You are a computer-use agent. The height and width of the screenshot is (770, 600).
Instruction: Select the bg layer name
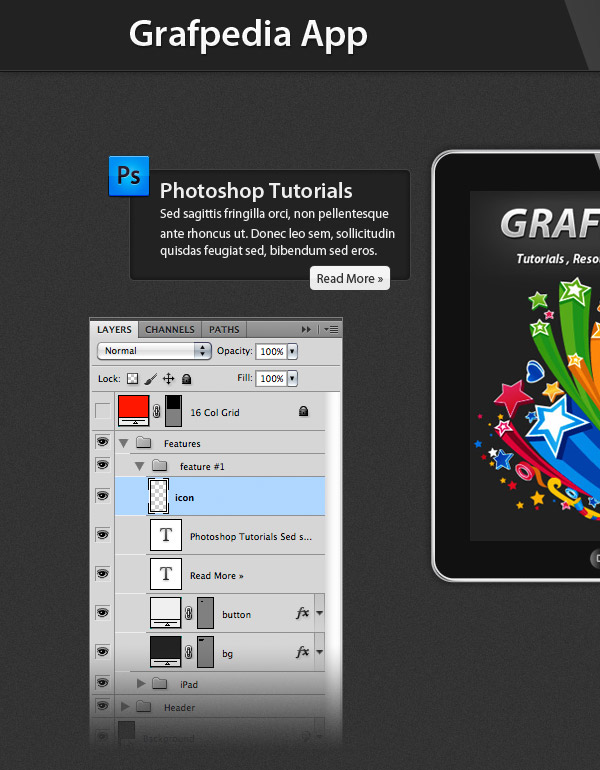(x=227, y=654)
